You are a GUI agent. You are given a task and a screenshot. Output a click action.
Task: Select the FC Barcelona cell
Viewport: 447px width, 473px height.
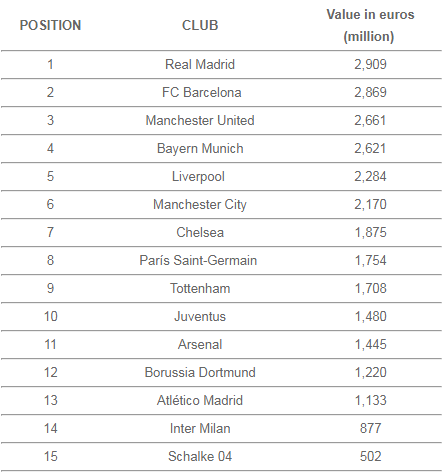202,92
